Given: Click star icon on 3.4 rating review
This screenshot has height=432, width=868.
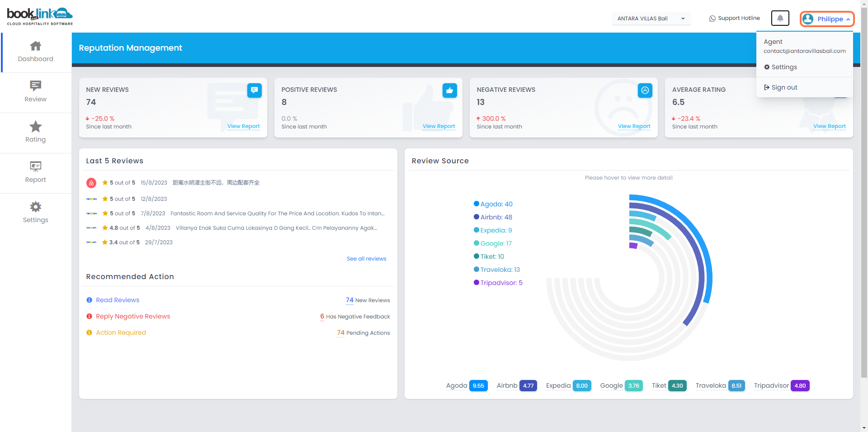Looking at the screenshot, I should click(105, 242).
